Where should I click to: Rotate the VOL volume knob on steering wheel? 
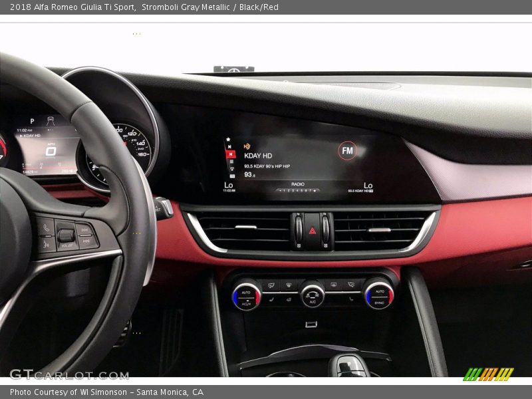66,236
